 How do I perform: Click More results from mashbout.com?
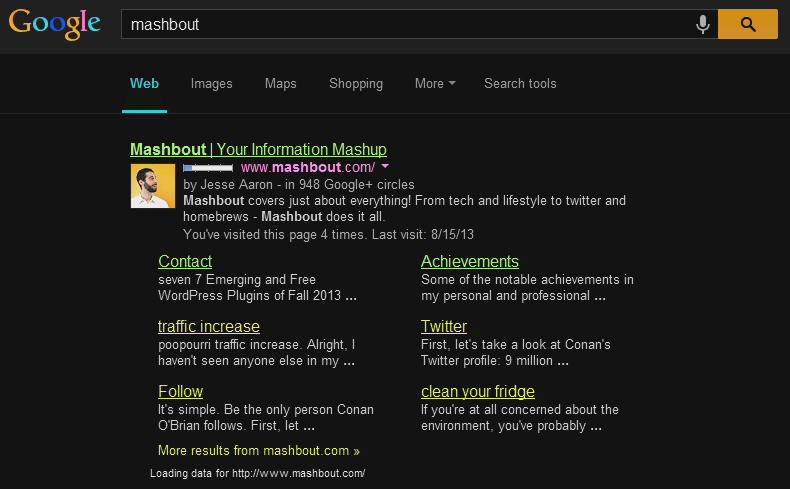click(x=258, y=450)
